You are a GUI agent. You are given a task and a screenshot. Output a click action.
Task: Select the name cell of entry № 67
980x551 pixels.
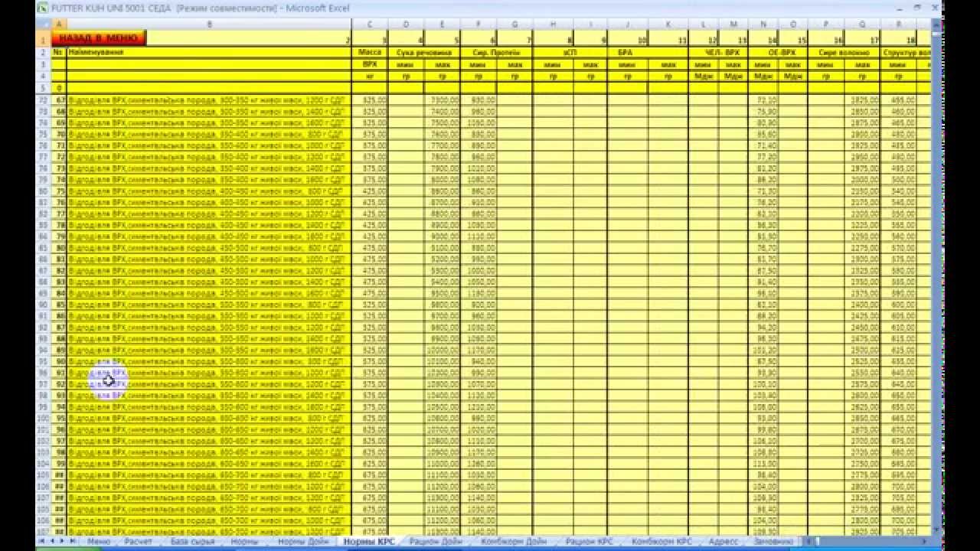pyautogui.click(x=209, y=99)
